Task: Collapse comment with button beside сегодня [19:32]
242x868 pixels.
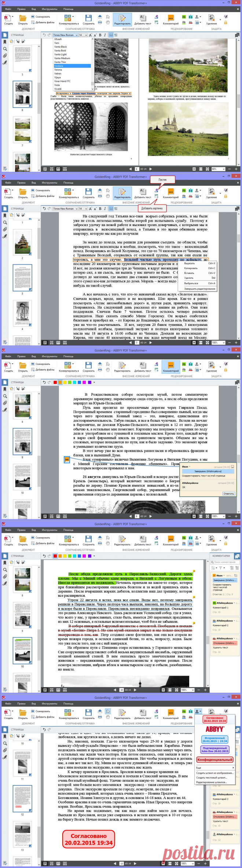Action: pos(232,466)
